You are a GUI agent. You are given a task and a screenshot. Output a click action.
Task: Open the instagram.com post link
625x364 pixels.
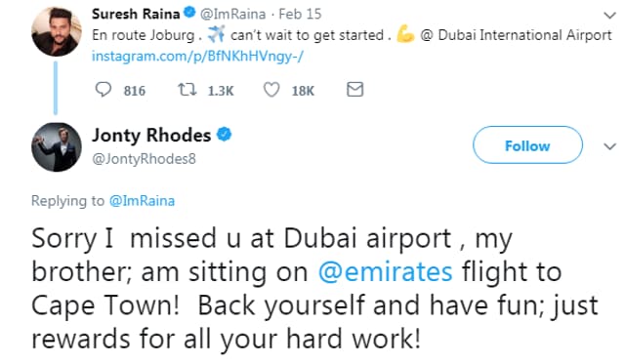pyautogui.click(x=197, y=57)
